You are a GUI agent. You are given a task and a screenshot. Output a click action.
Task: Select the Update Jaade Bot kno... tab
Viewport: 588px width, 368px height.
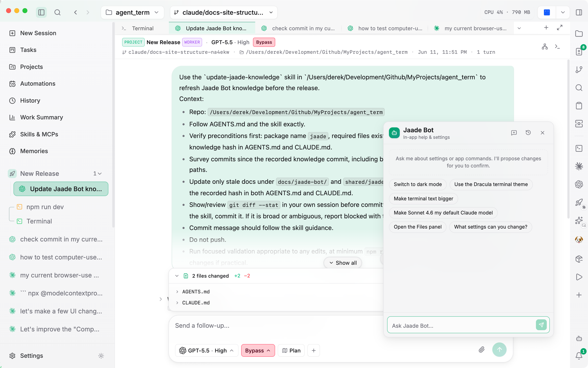pyautogui.click(x=212, y=28)
